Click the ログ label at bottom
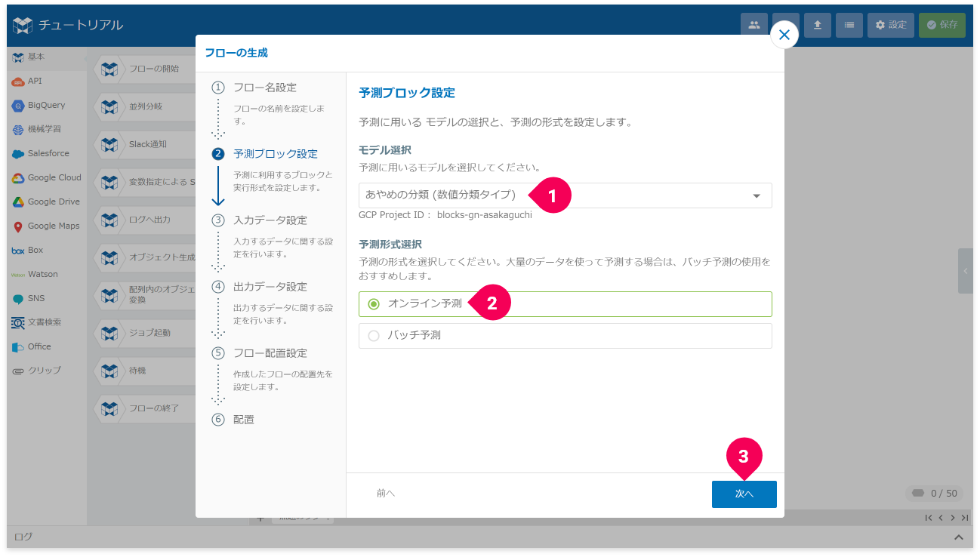Screen dimensions: 980x557 pyautogui.click(x=24, y=537)
